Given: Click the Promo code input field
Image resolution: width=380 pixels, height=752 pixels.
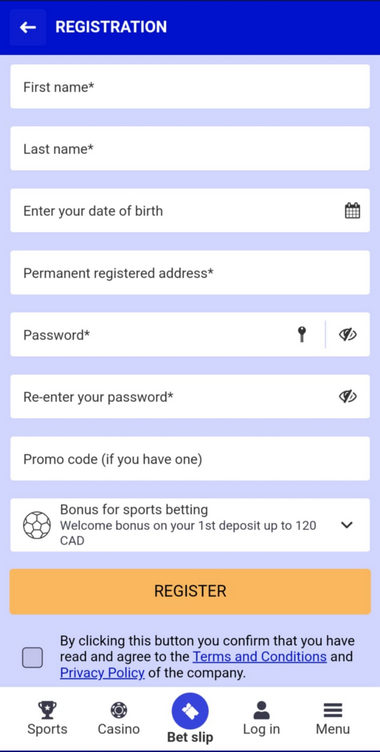Looking at the screenshot, I should click(190, 459).
